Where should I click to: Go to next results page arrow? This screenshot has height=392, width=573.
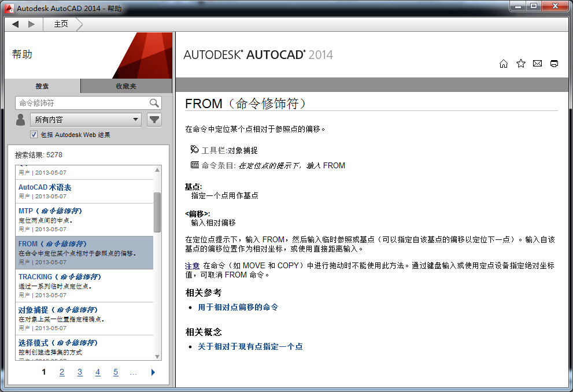153,372
